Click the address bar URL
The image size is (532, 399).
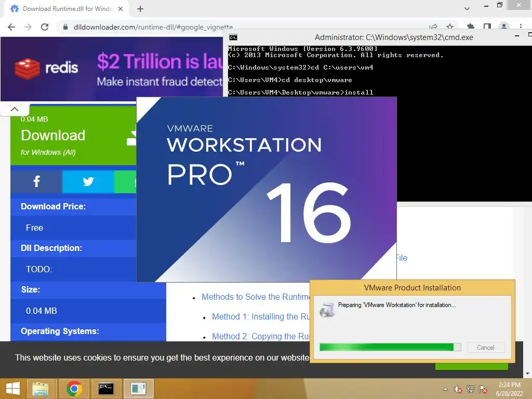153,27
